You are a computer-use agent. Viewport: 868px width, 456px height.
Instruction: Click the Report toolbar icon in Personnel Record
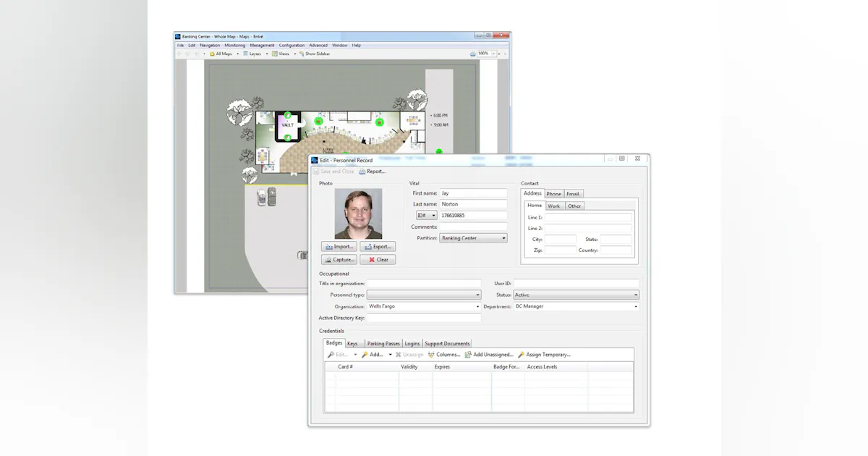pos(362,172)
